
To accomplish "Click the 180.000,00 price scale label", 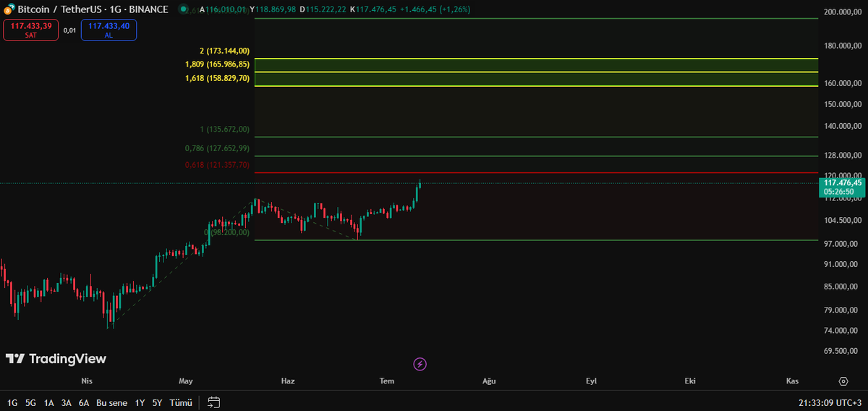I will click(843, 46).
